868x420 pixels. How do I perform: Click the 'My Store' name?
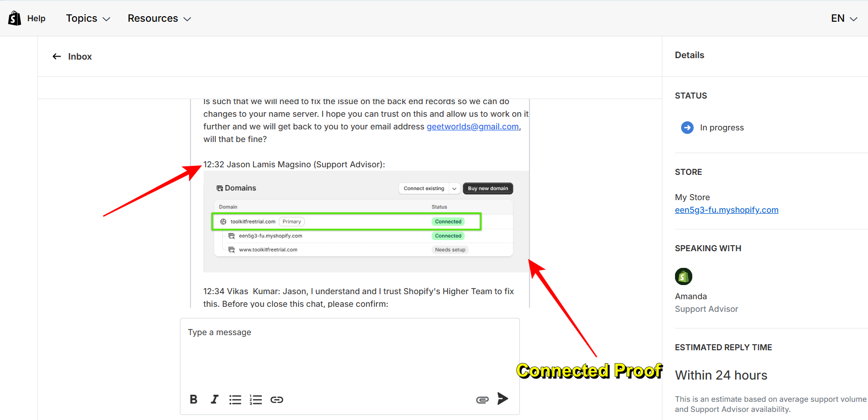click(x=692, y=197)
